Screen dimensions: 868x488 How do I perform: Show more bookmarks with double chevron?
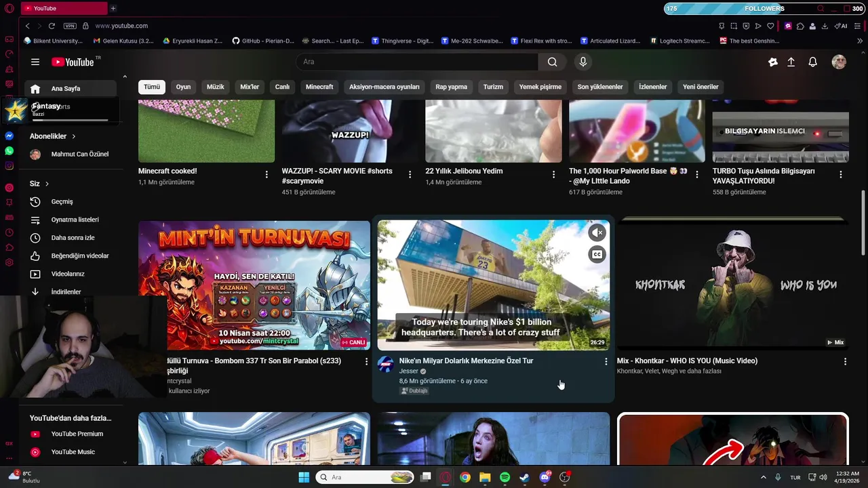pos(860,41)
